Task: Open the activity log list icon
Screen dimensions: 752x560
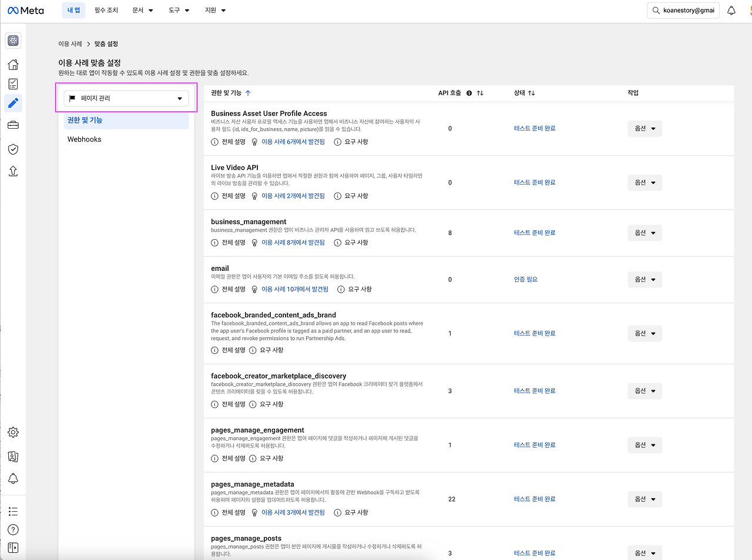Action: 13,511
